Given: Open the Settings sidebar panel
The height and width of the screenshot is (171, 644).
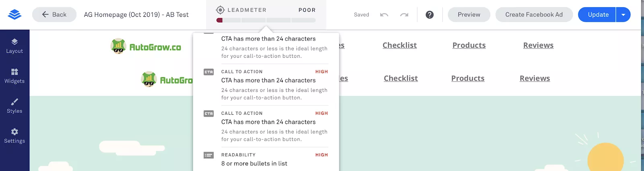Looking at the screenshot, I should [x=14, y=136].
